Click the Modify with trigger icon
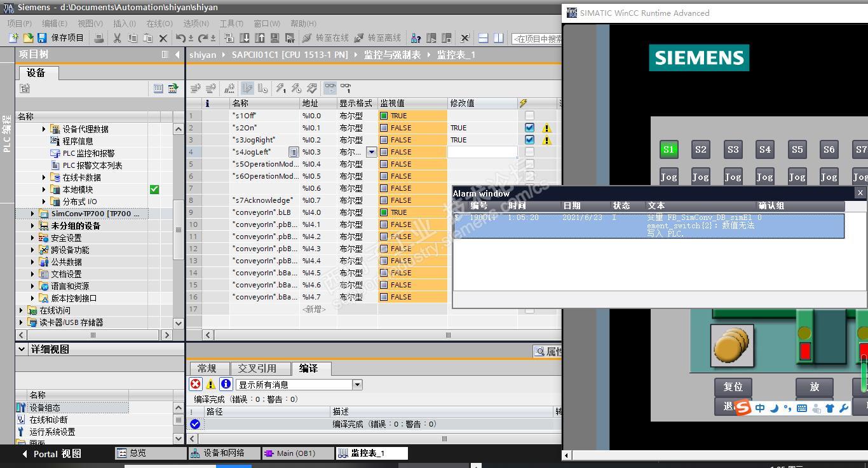Screen dimensions: 868x468 pyautogui.click(x=296, y=88)
